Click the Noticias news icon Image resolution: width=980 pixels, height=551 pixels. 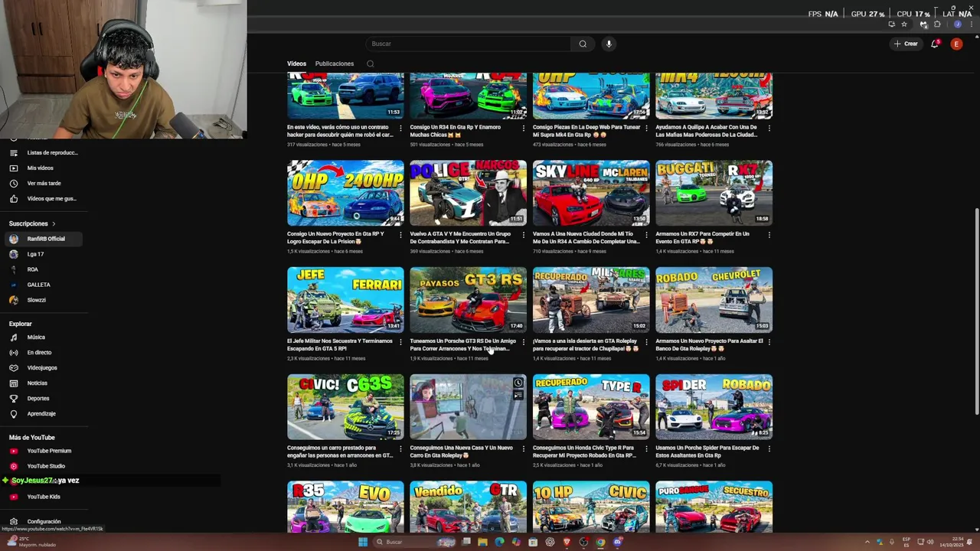[x=13, y=383]
